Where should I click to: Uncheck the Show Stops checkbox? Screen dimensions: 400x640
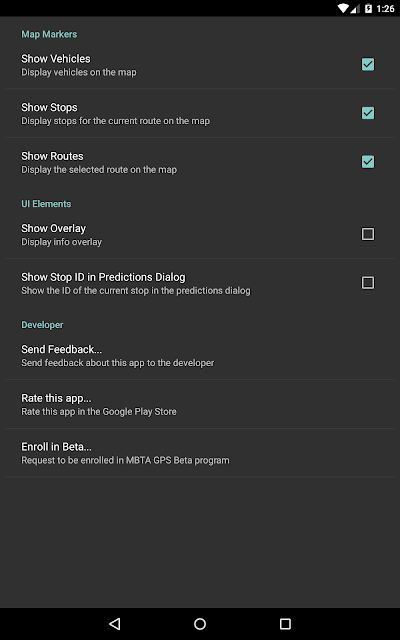pos(368,113)
